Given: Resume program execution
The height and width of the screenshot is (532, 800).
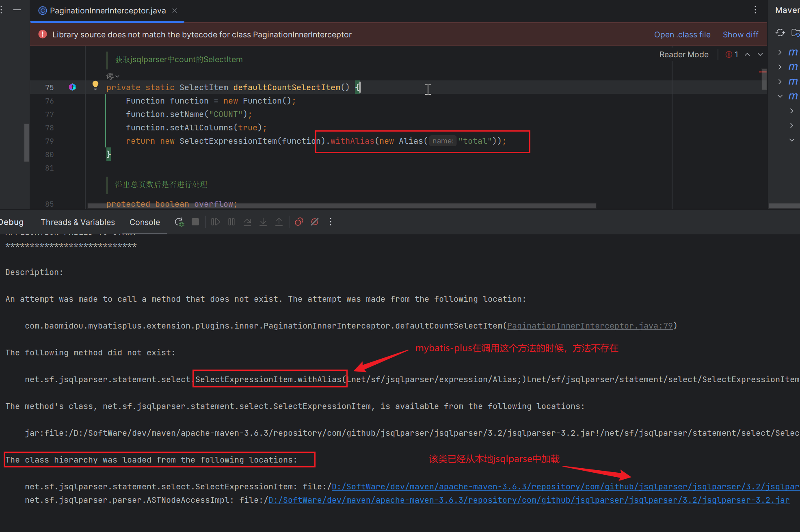Looking at the screenshot, I should point(215,222).
